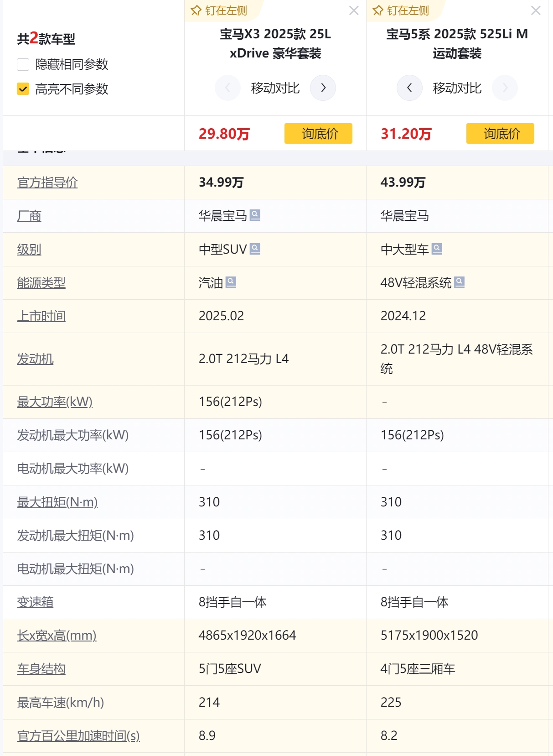Click the 31.20万 dealer price
This screenshot has height=756, width=553.
(x=406, y=134)
